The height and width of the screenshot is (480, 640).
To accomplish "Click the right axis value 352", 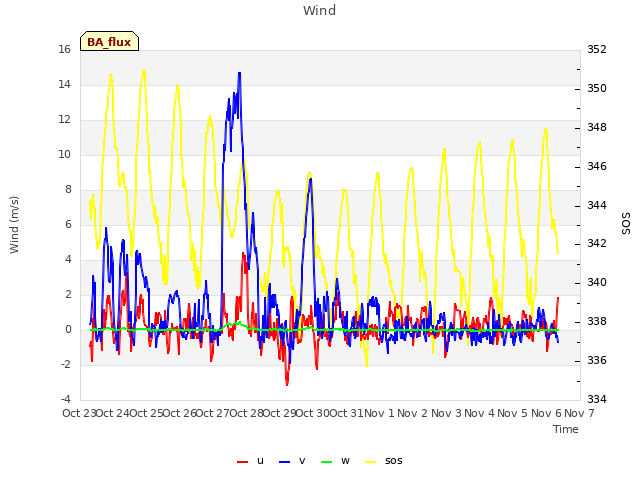I will pos(597,49).
